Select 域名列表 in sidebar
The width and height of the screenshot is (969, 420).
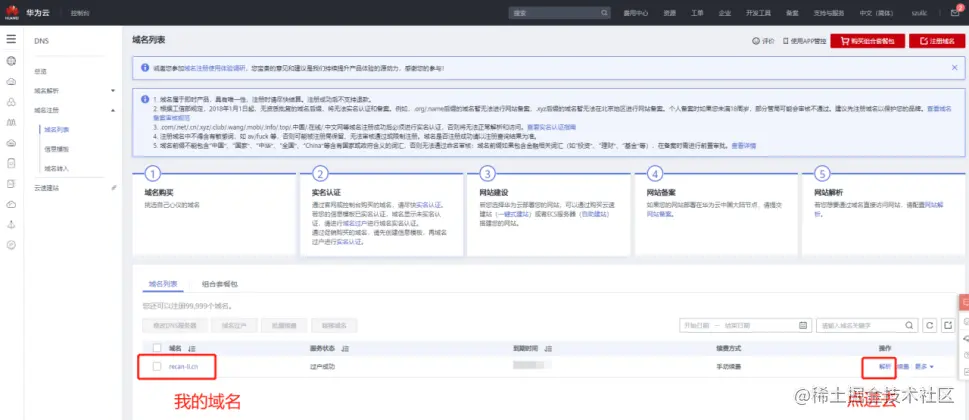coord(56,130)
